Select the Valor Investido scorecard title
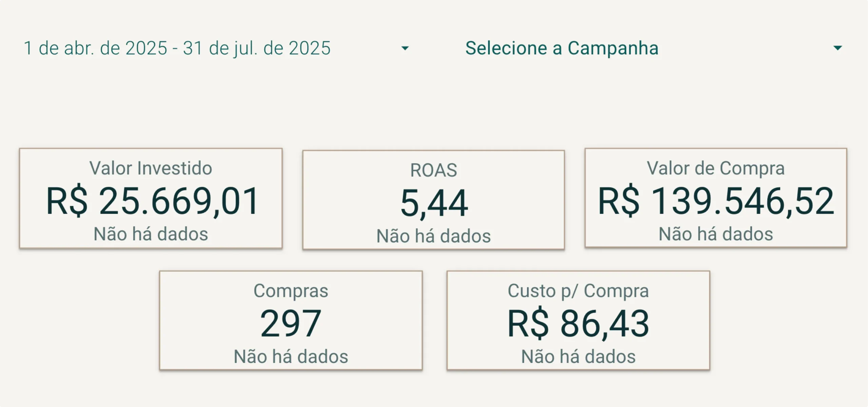The width and height of the screenshot is (868, 407). 151,168
